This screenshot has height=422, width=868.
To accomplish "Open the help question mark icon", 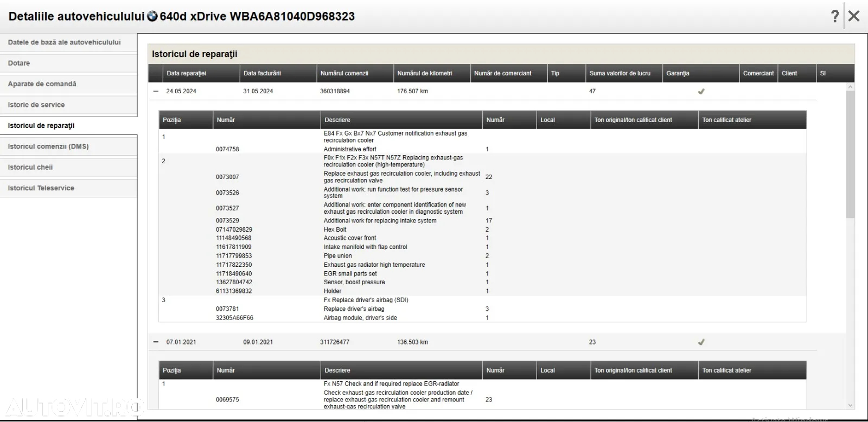I will 835,16.
